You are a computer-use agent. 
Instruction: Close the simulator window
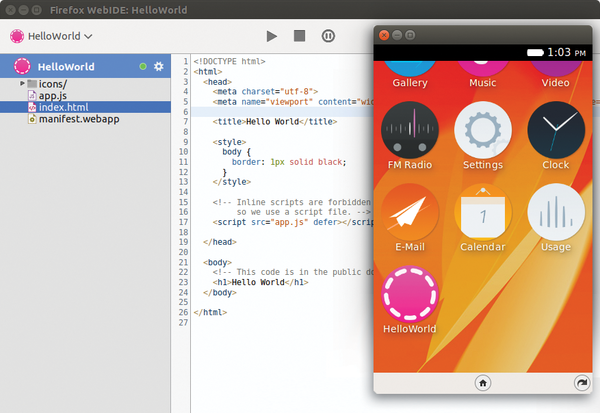[384, 35]
